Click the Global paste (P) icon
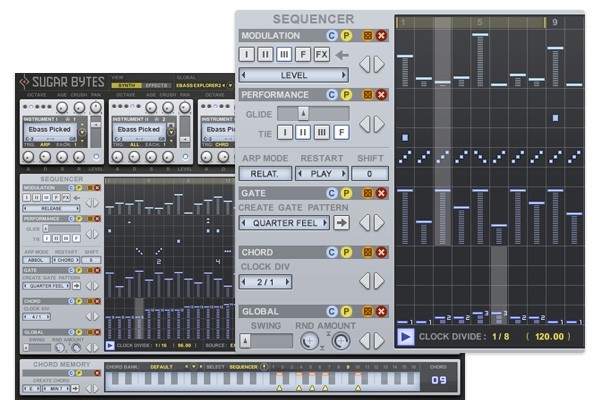The width and height of the screenshot is (600, 400). coord(346,311)
